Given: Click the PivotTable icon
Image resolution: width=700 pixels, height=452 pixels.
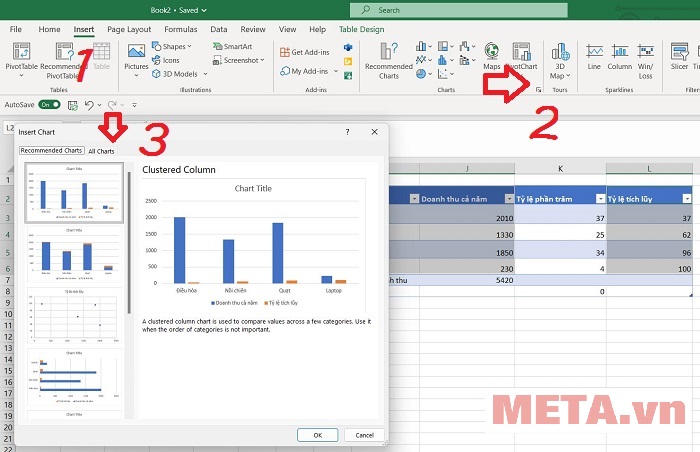Looking at the screenshot, I should coord(22,60).
